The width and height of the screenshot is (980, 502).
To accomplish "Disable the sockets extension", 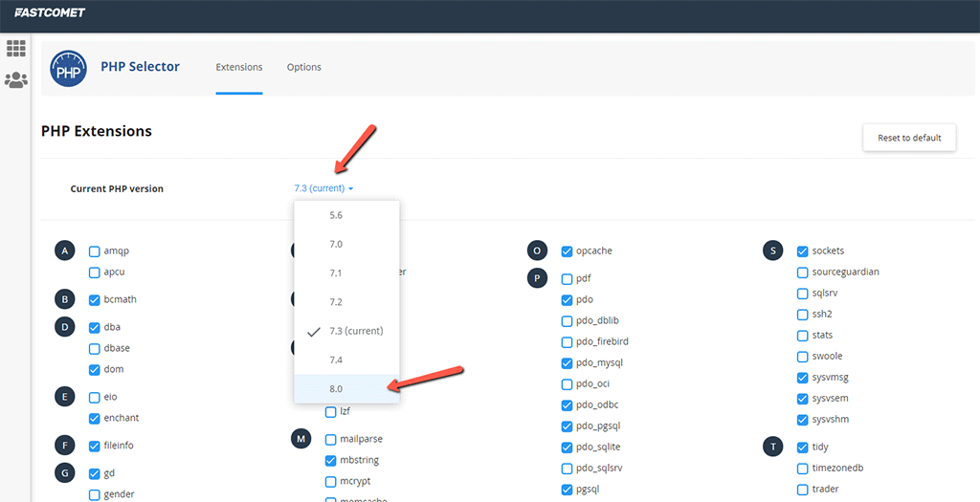I will pyautogui.click(x=803, y=251).
